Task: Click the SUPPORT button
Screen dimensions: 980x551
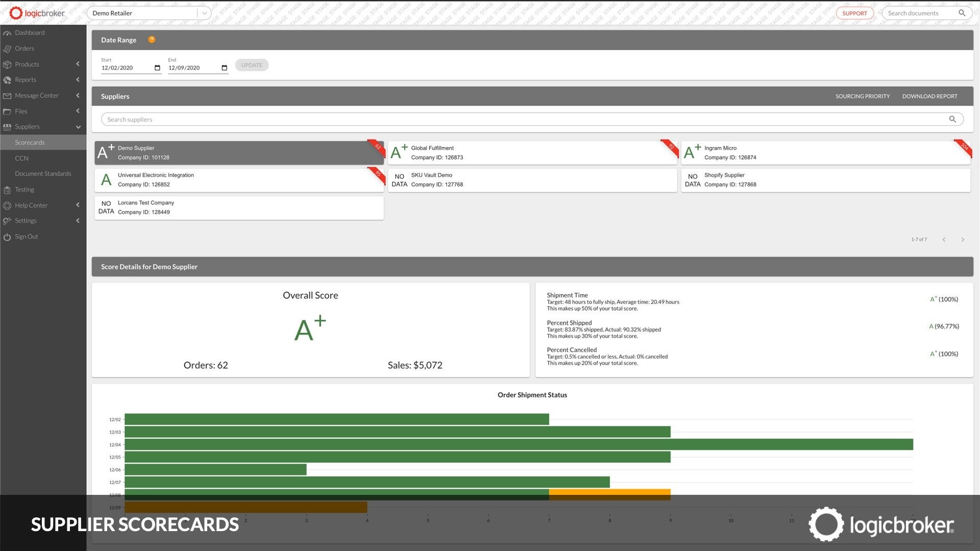Action: click(x=854, y=13)
